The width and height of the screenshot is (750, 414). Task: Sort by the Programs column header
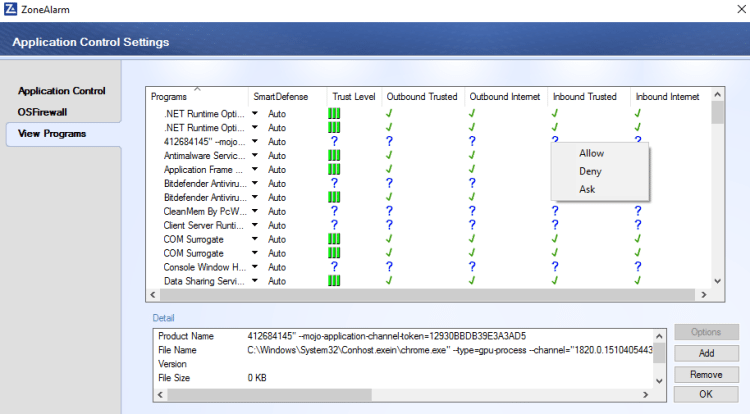coord(197,97)
